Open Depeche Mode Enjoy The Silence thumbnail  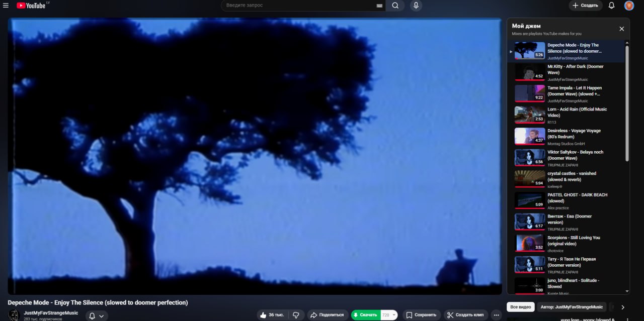point(529,51)
